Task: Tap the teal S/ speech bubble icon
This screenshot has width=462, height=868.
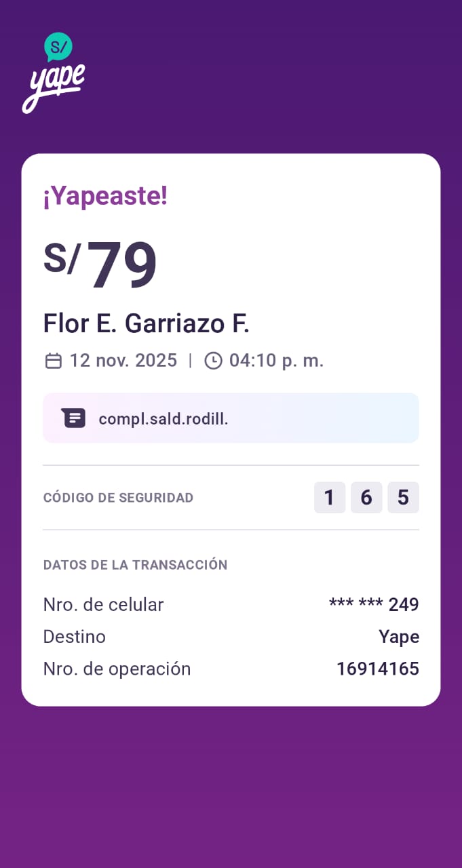Action: click(x=58, y=47)
